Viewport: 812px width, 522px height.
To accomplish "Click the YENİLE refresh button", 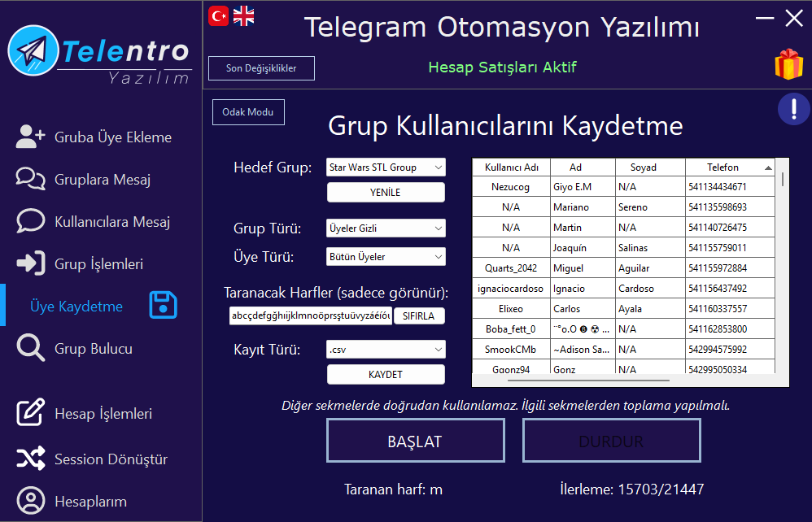I will [x=386, y=193].
